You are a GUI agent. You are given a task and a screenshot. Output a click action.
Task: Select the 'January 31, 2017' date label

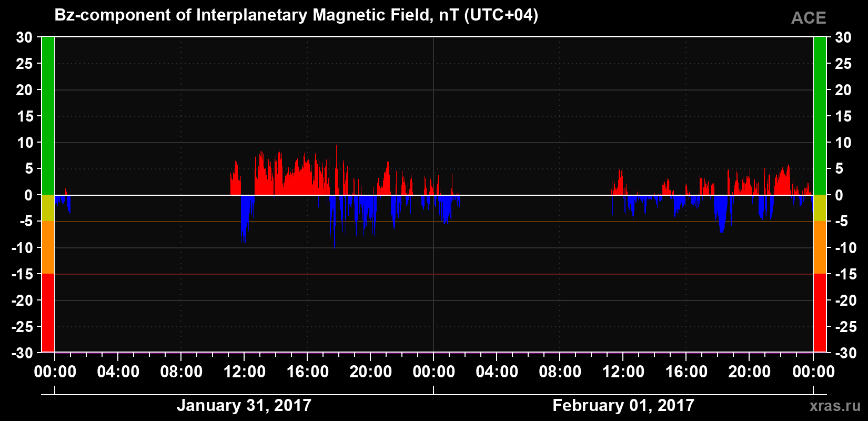[244, 405]
